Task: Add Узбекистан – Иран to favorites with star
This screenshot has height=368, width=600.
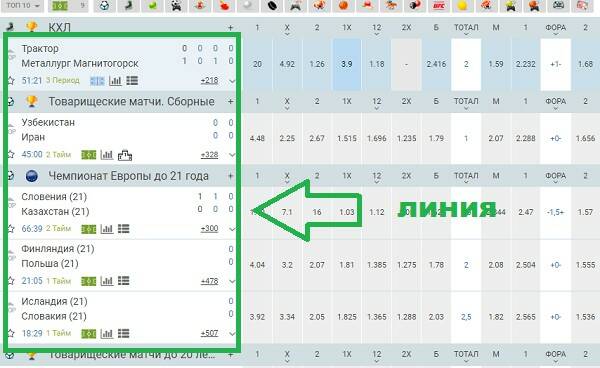Action: click(11, 155)
